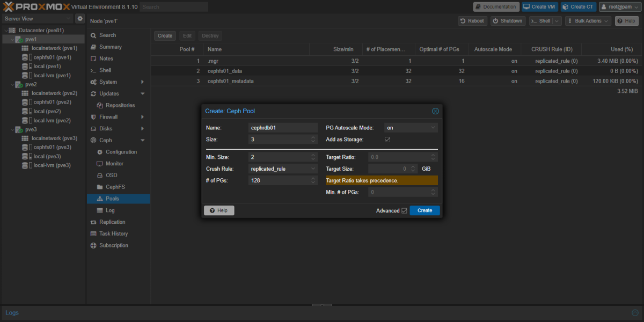Viewport: 644px width, 322px height.
Task: Select the cephfs01_metadata pool row
Action: tap(396, 81)
